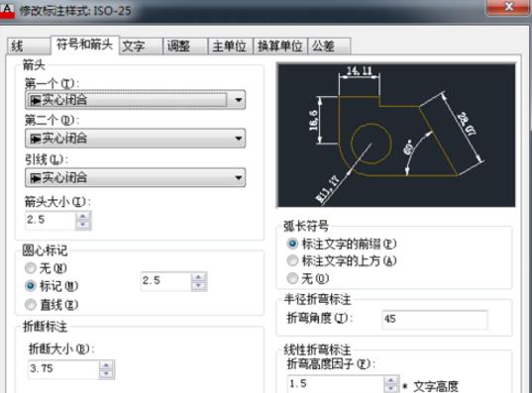Open the 主单位 tab
Image resolution: width=532 pixels, height=393 pixels.
click(230, 46)
